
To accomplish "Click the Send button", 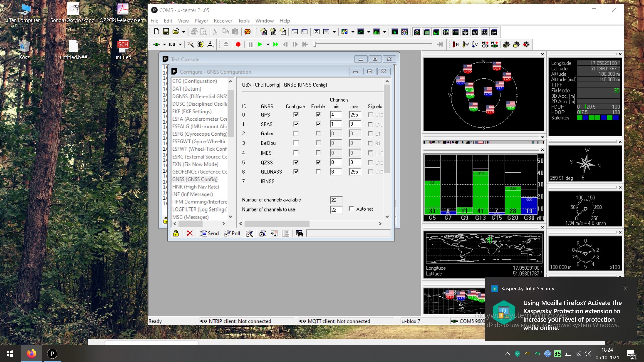I will [210, 233].
